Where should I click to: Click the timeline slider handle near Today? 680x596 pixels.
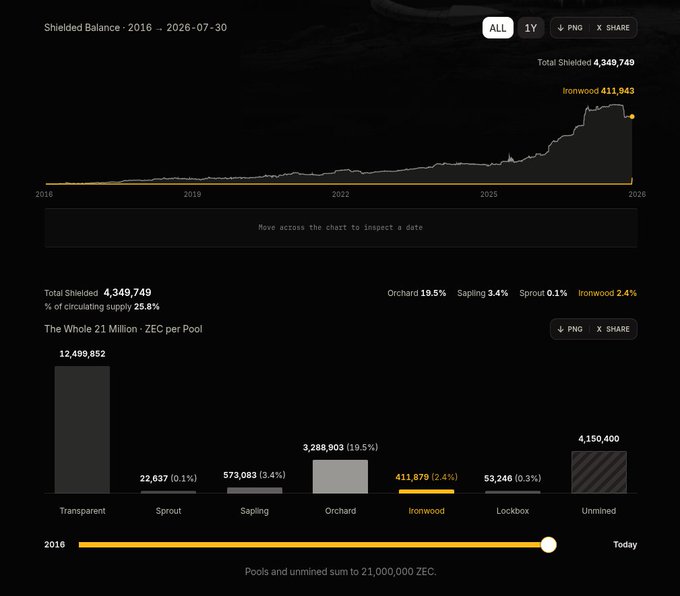click(x=548, y=544)
